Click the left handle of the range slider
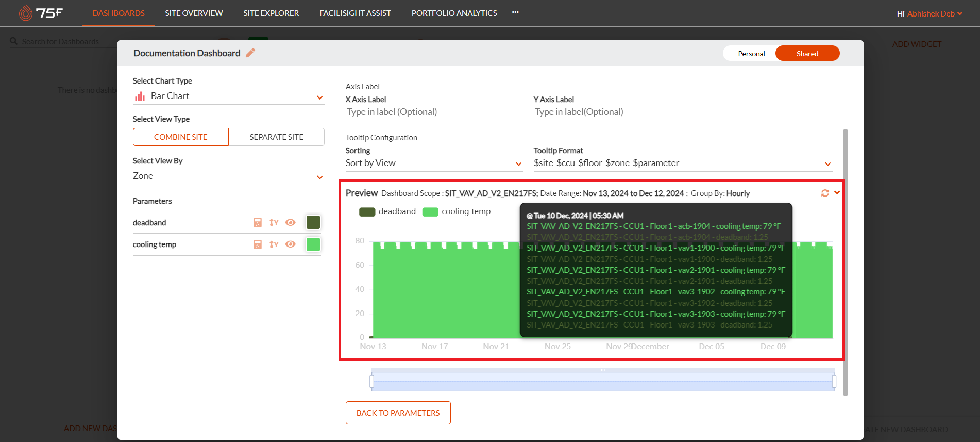This screenshot has height=442, width=980. tap(372, 382)
